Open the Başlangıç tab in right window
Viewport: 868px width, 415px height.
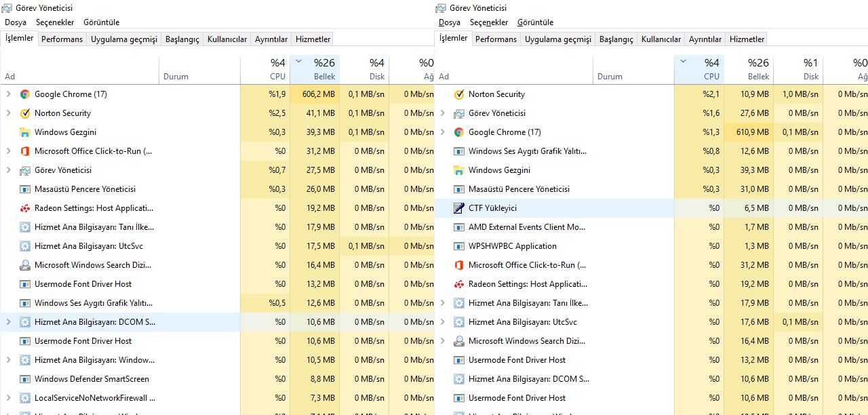[x=616, y=39]
